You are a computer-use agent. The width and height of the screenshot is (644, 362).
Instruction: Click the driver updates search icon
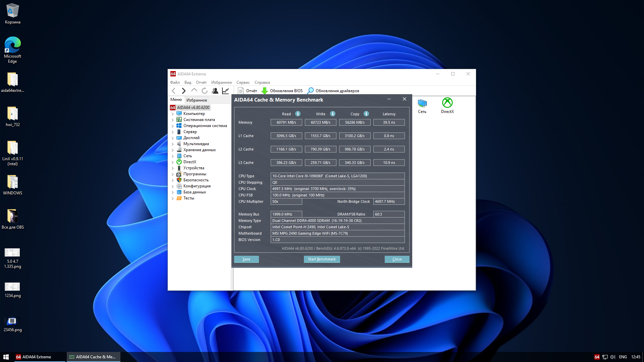(x=311, y=90)
